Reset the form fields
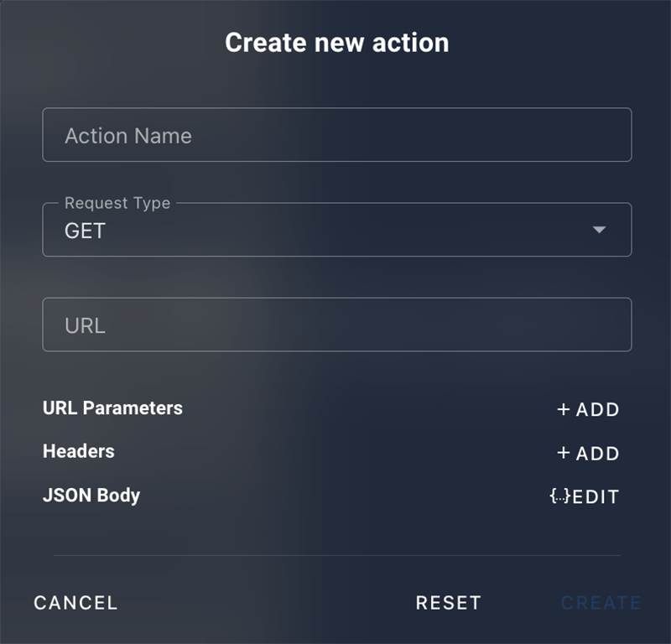Image resolution: width=671 pixels, height=644 pixels. tap(449, 603)
